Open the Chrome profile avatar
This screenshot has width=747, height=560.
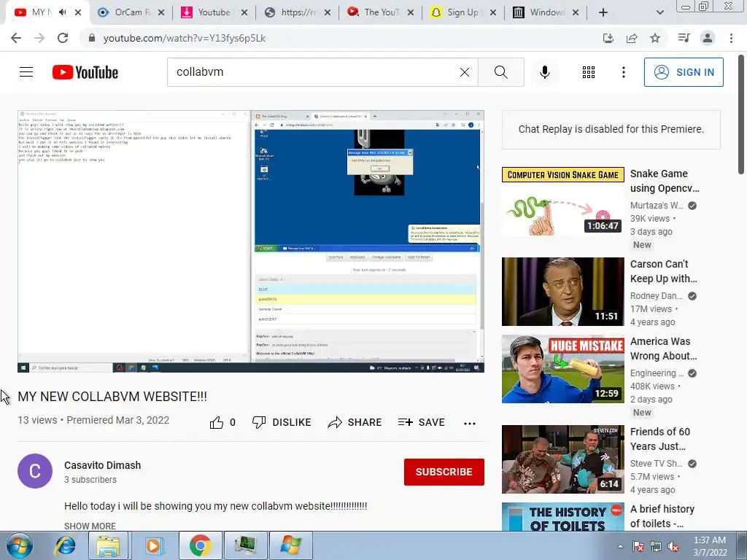[708, 38]
